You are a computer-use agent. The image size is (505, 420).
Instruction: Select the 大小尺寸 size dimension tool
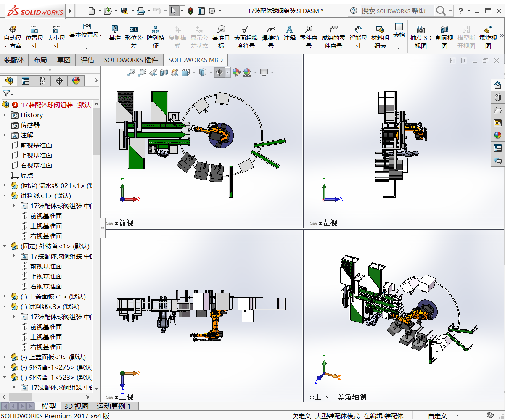pos(56,37)
